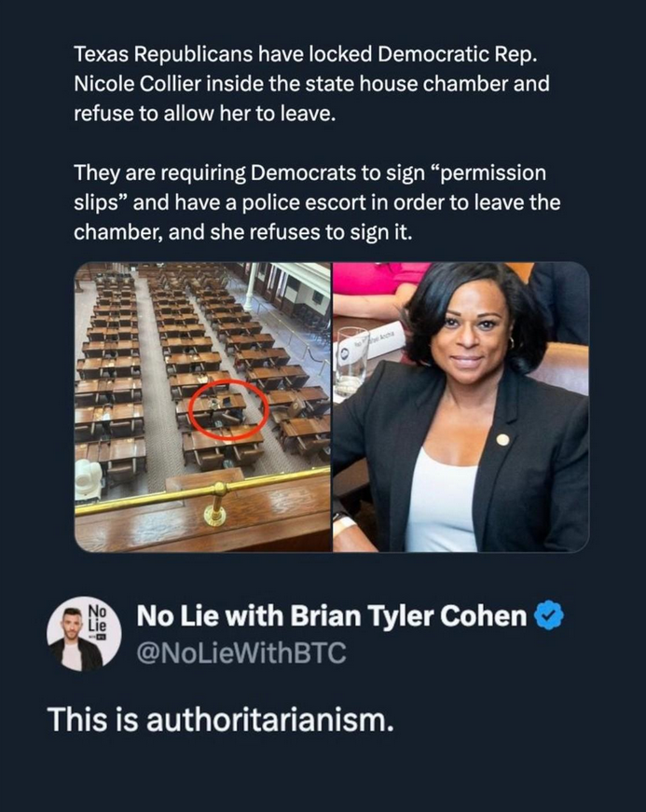646x812 pixels.
Task: Click the white lamp globe in the chamber photo
Action: click(89, 479)
